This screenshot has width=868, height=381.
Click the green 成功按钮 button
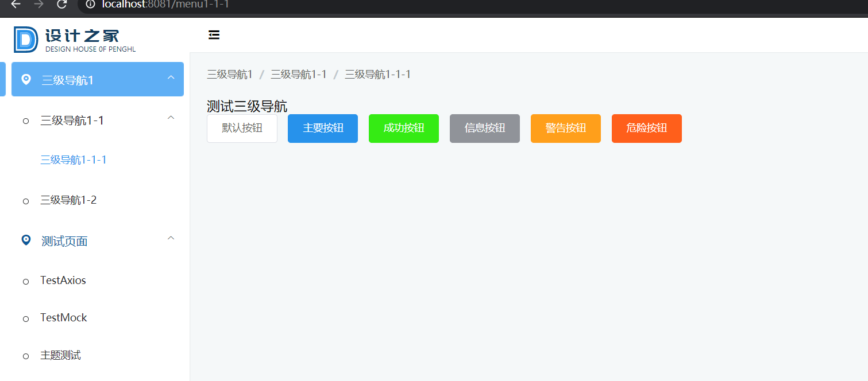coord(404,128)
